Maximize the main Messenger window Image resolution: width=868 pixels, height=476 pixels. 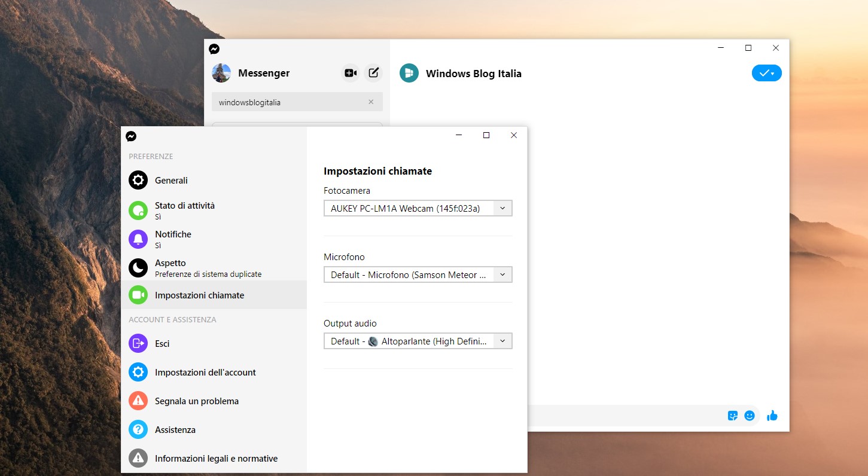tap(748, 48)
